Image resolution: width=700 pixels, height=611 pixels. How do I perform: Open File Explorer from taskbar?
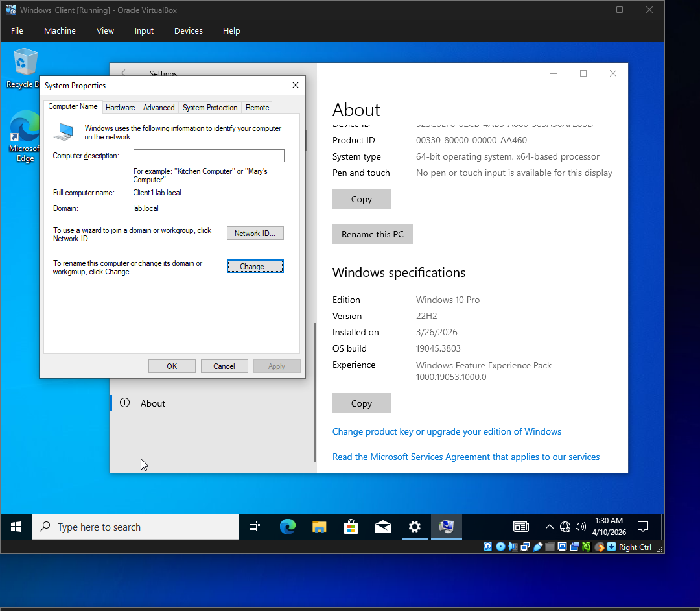click(319, 527)
